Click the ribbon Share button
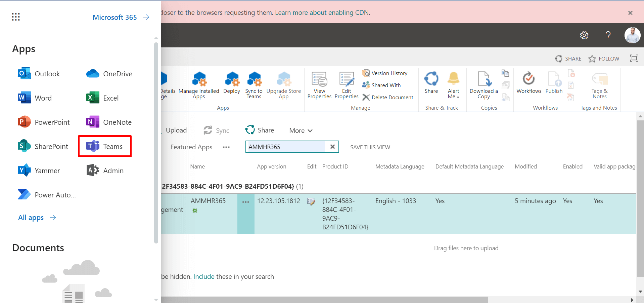The height and width of the screenshot is (303, 644). click(431, 83)
